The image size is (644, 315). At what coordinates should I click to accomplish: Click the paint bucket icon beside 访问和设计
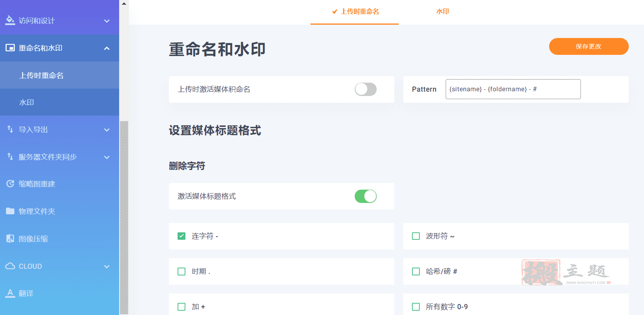10,20
